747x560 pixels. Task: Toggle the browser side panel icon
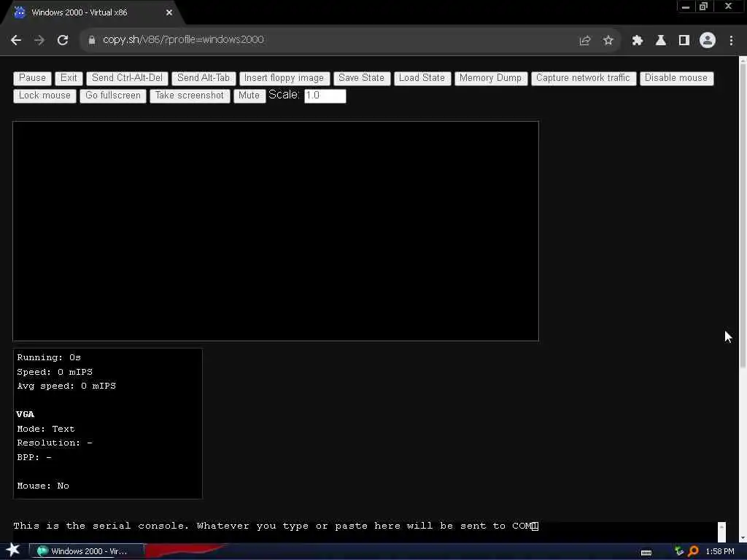coord(684,41)
